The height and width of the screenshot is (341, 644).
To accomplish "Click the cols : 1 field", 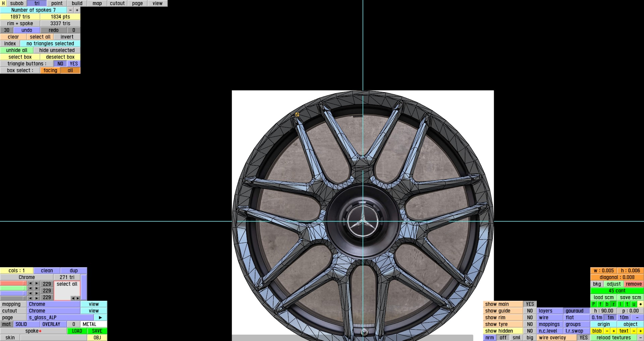I will click(x=17, y=271).
